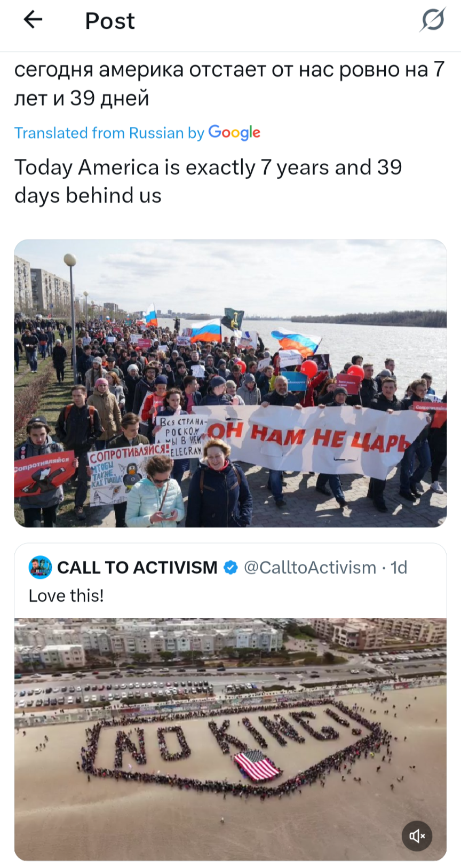The height and width of the screenshot is (868, 461).
Task: Tap the Russian flag in protest photo
Action: click(x=205, y=331)
